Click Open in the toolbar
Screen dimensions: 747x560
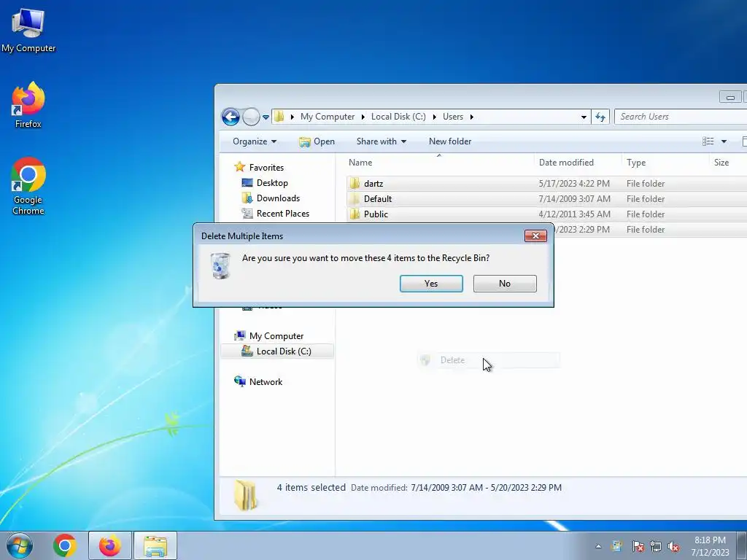[x=317, y=141]
